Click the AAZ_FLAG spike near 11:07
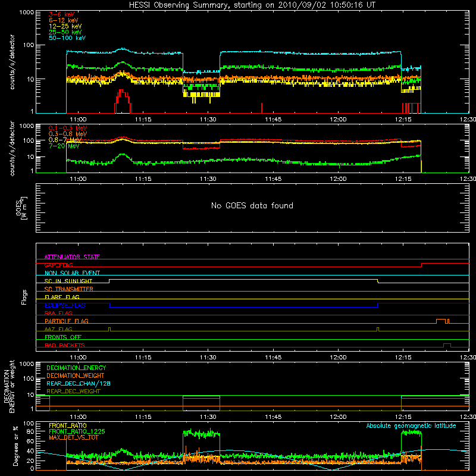This screenshot has width=476, height=476. pos(109,329)
